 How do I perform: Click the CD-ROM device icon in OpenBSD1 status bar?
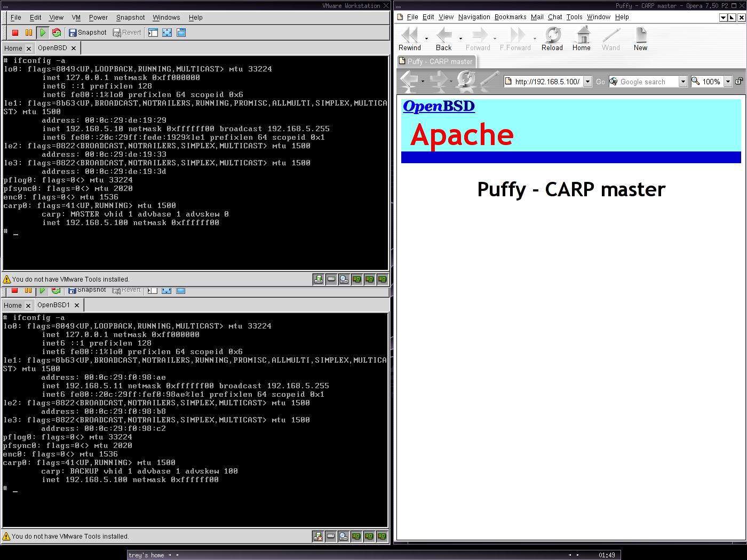pos(344,537)
